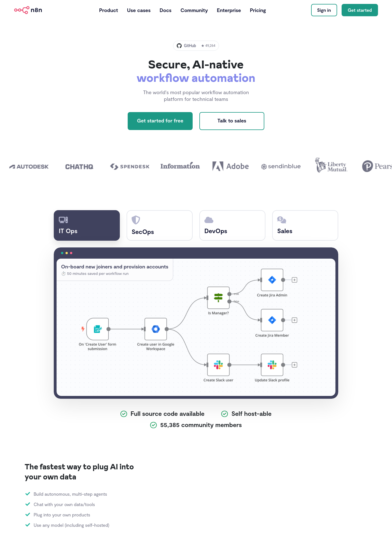The height and width of the screenshot is (538, 392).
Task: Switch to the SecOps tab
Action: (160, 225)
